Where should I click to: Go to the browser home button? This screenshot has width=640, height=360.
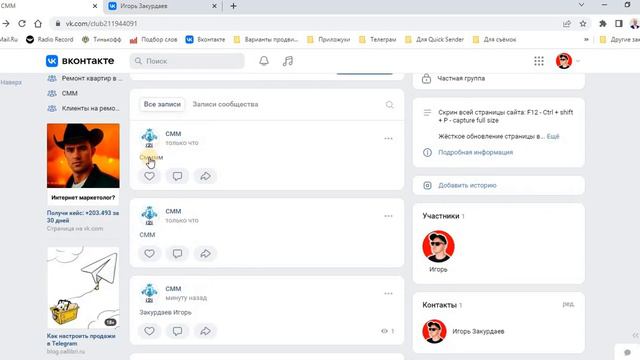38,24
